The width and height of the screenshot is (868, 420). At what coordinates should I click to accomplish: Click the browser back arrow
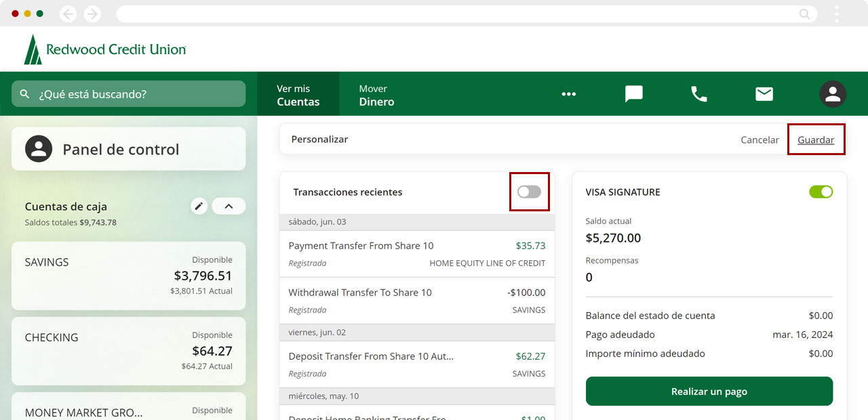68,14
